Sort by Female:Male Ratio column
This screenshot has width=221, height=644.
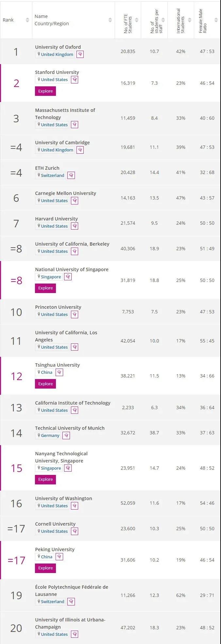216,20
